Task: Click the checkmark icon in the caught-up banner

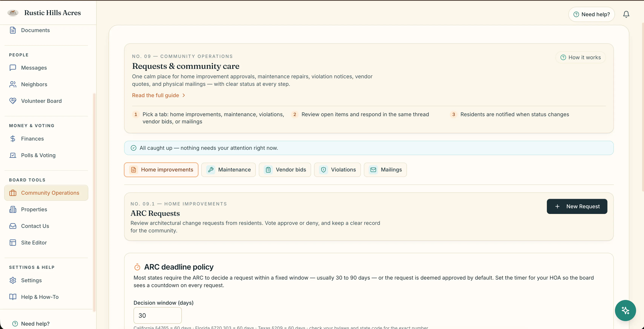Action: (x=134, y=148)
